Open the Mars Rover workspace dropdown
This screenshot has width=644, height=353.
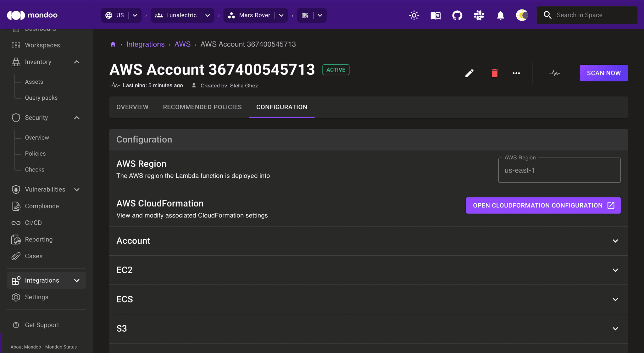click(x=281, y=15)
